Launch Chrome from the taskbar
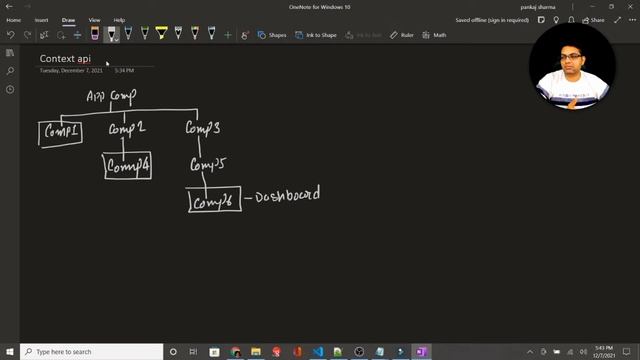 (x=236, y=351)
